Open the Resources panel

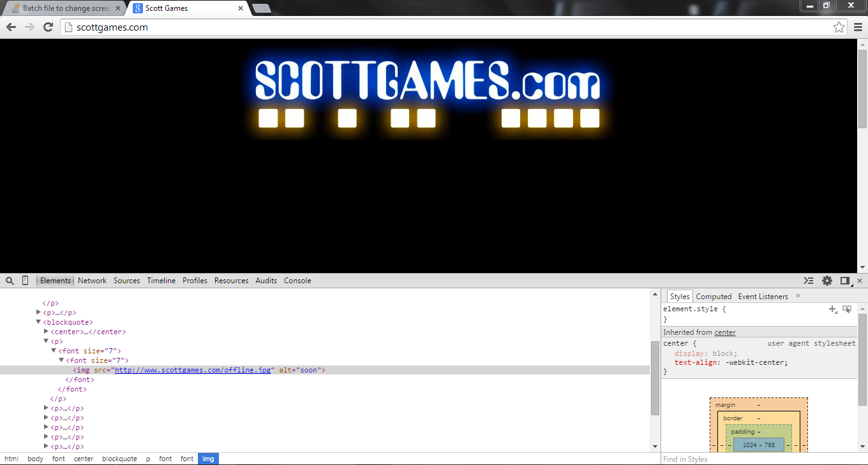(x=231, y=281)
